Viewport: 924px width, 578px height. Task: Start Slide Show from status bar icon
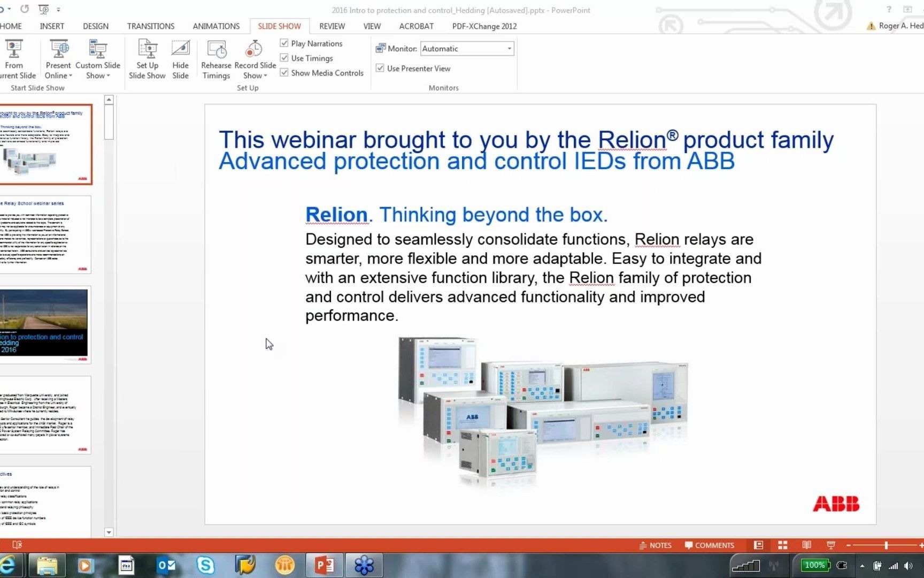(x=831, y=545)
